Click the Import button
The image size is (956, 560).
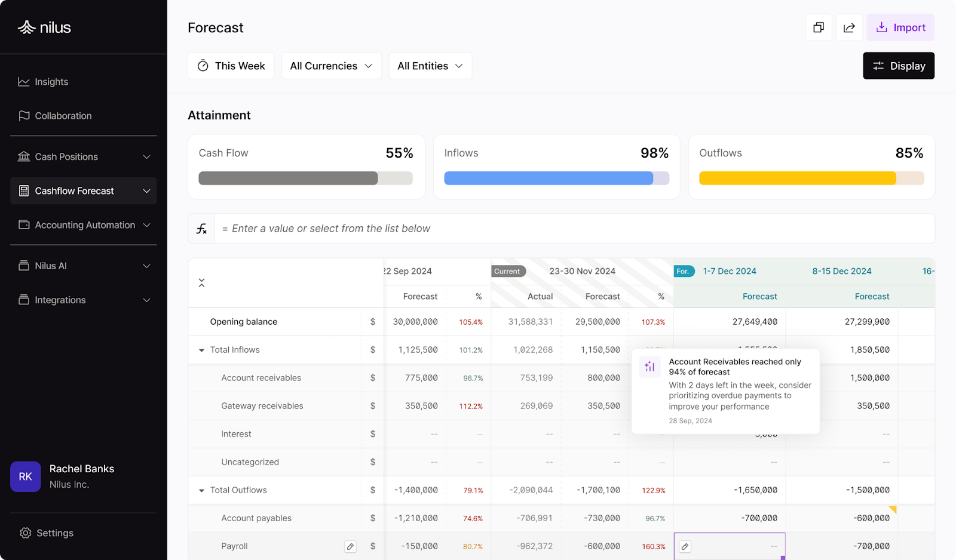(900, 27)
